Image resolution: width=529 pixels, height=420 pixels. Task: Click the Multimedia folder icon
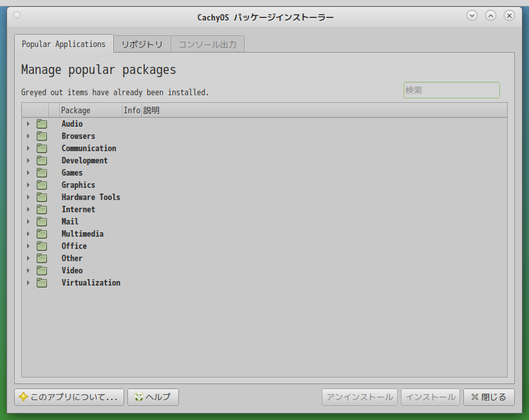[x=42, y=234]
